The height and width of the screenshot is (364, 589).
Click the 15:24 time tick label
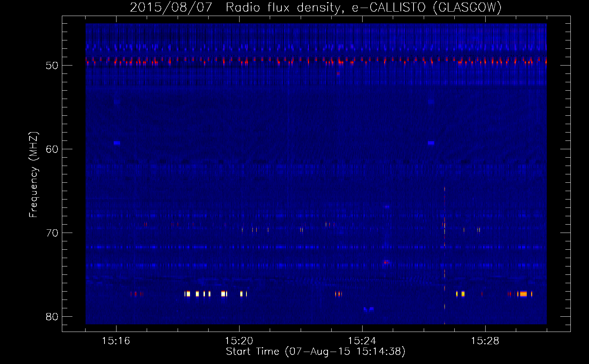pyautogui.click(x=362, y=341)
